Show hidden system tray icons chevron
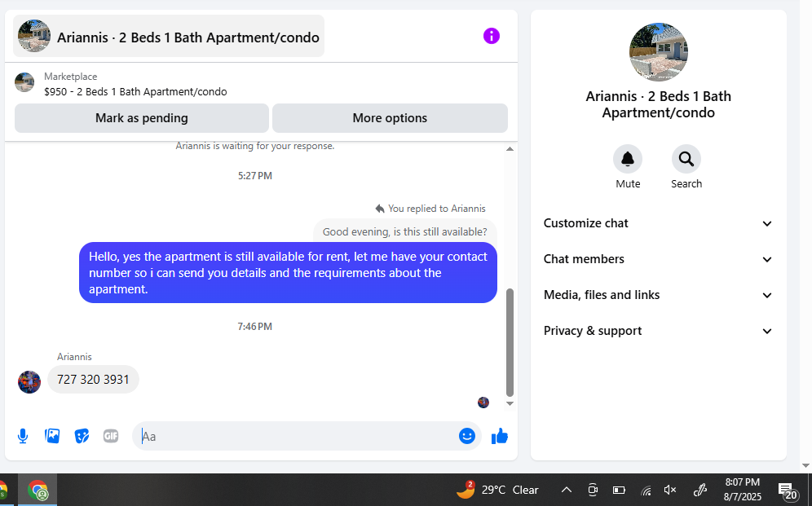This screenshot has height=506, width=812. point(567,490)
